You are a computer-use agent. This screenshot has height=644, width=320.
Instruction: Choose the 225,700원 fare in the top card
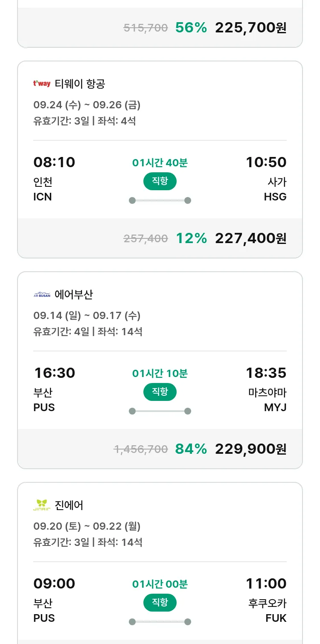250,28
